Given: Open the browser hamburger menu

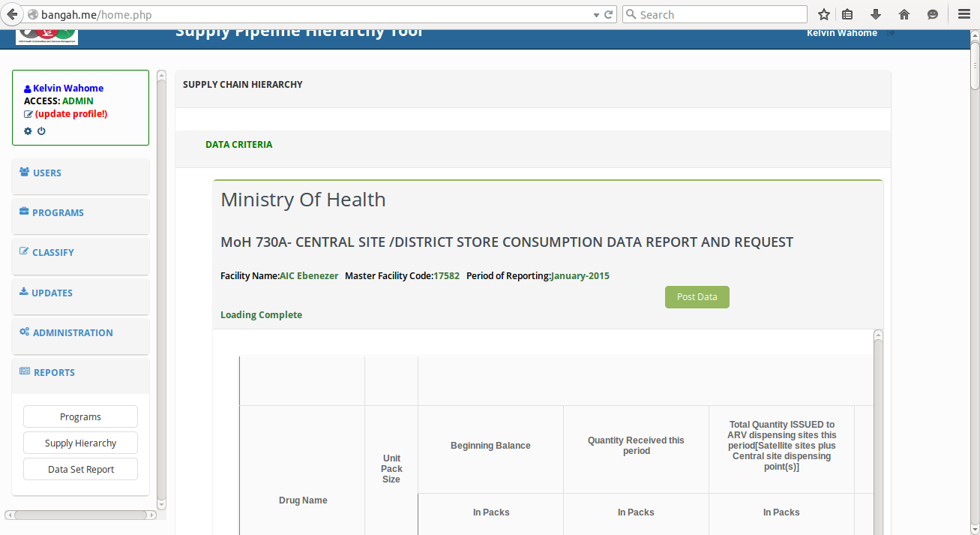Looking at the screenshot, I should tap(964, 14).
